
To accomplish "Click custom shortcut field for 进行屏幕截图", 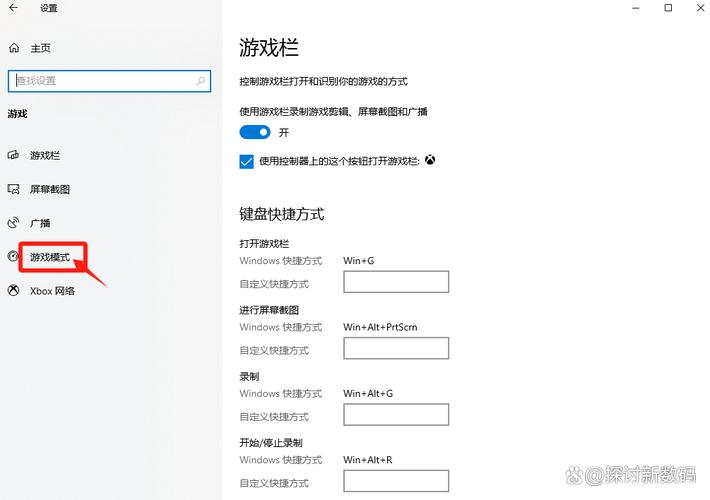I will (396, 348).
